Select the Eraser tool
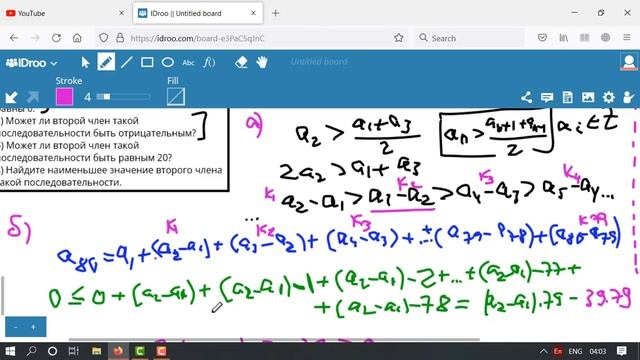 click(241, 62)
